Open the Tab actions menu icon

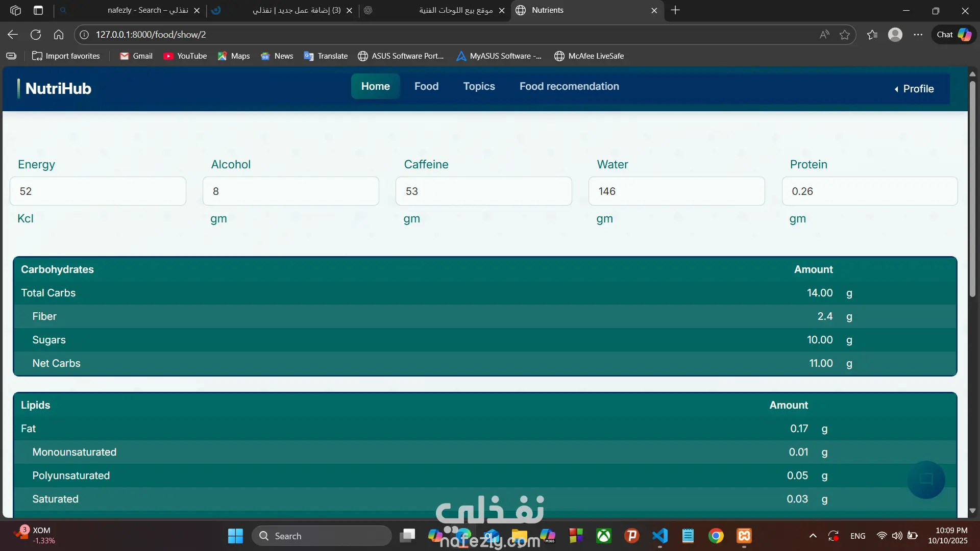click(x=38, y=10)
